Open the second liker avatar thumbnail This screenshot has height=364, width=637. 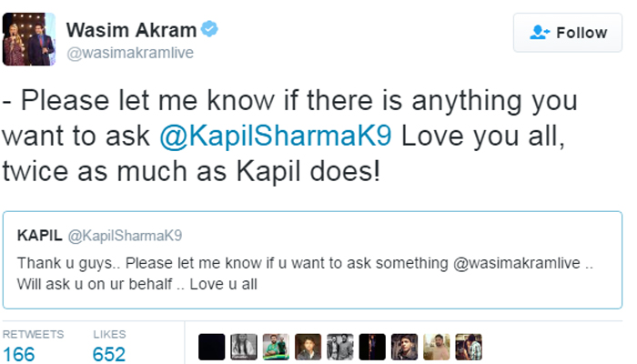(245, 347)
